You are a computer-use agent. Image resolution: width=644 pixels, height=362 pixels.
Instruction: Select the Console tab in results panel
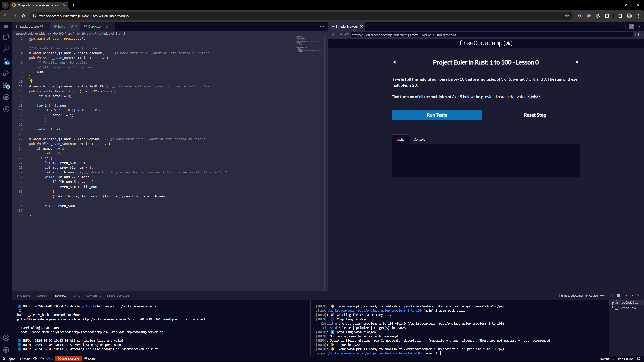click(x=419, y=139)
